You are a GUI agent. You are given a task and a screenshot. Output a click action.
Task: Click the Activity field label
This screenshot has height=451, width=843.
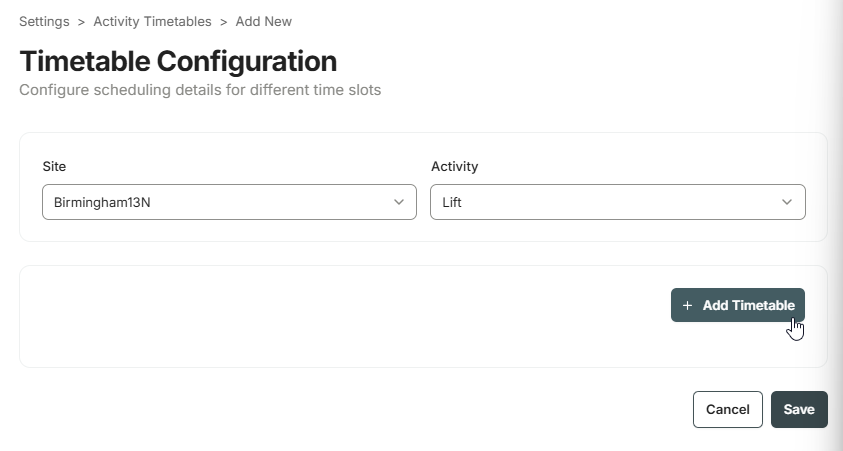454,167
